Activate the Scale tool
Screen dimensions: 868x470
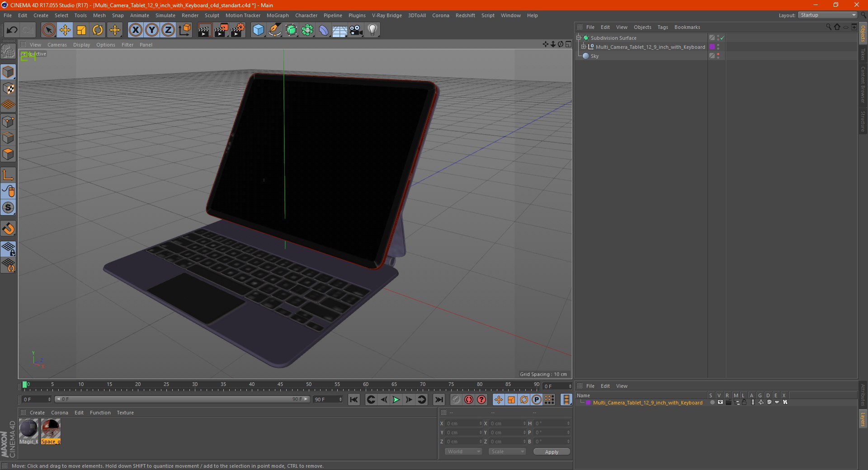click(x=81, y=30)
